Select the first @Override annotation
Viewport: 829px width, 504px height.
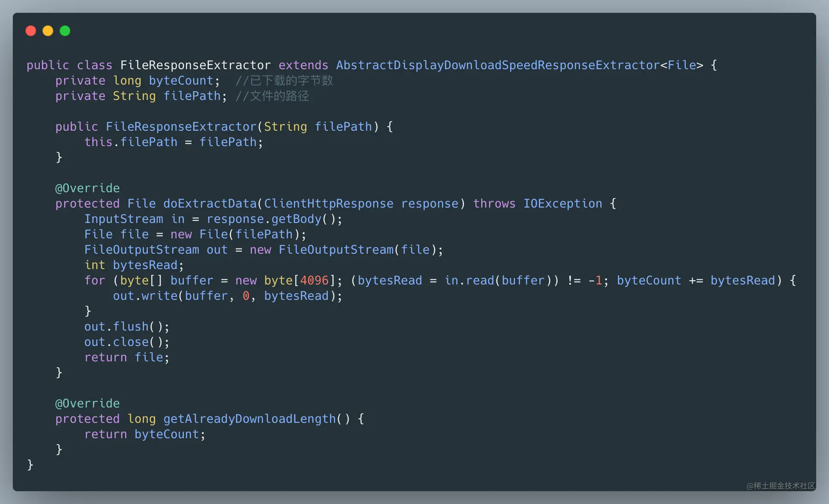coord(88,188)
